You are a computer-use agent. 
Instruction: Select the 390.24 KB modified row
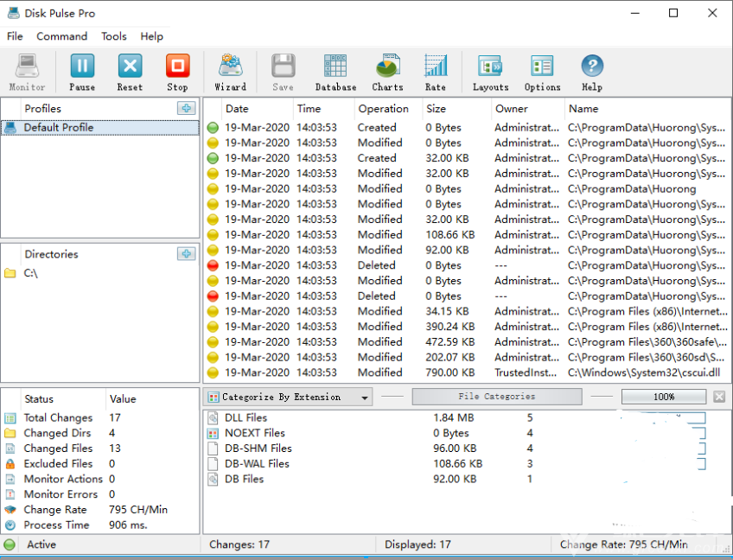pyautogui.click(x=467, y=327)
